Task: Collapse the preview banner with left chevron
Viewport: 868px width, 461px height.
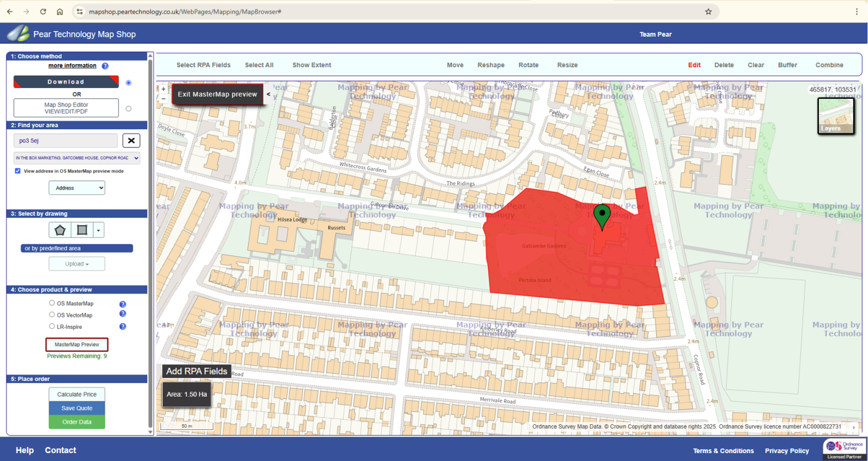Action: (x=268, y=94)
